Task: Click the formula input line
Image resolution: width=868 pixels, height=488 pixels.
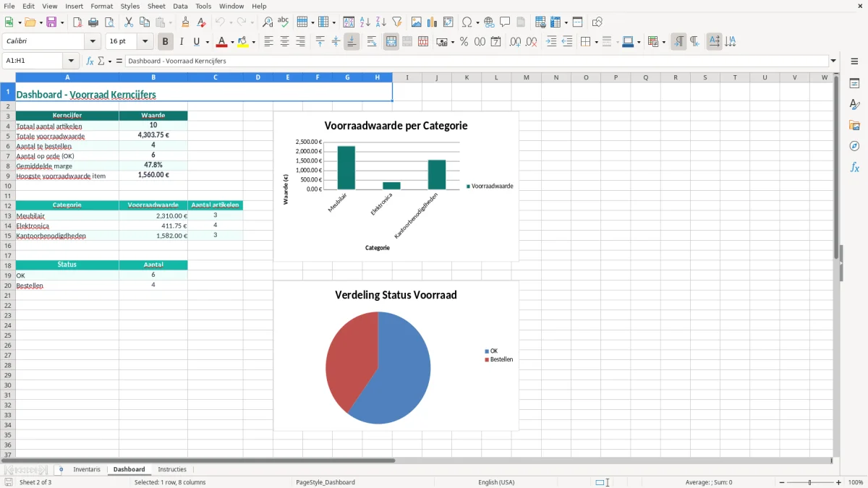Action: (x=477, y=61)
